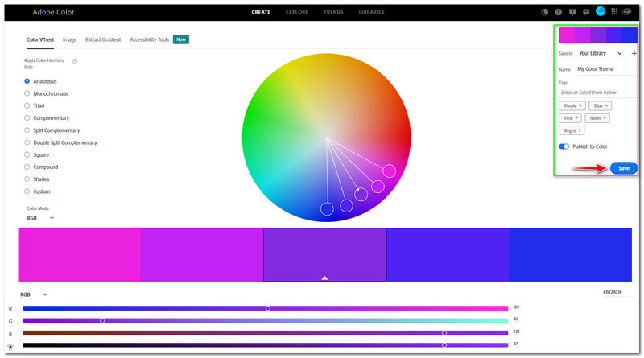This screenshot has width=644, height=358.
Task: Select the Monochromatic harmony rule
Action: (27, 93)
